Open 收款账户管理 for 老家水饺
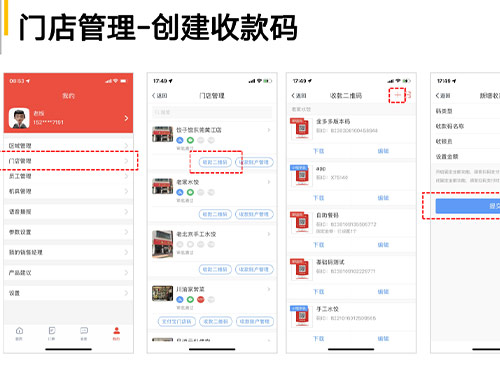 pyautogui.click(x=254, y=214)
